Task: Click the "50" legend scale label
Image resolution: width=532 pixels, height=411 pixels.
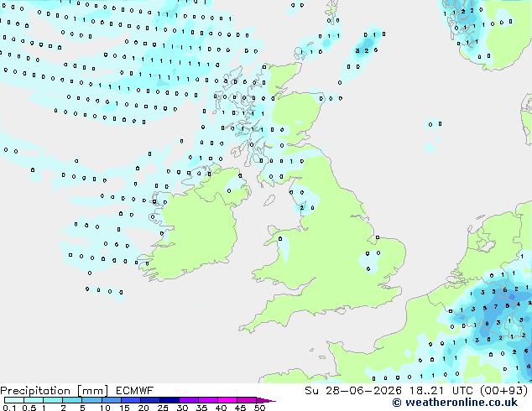Action: [x=259, y=408]
